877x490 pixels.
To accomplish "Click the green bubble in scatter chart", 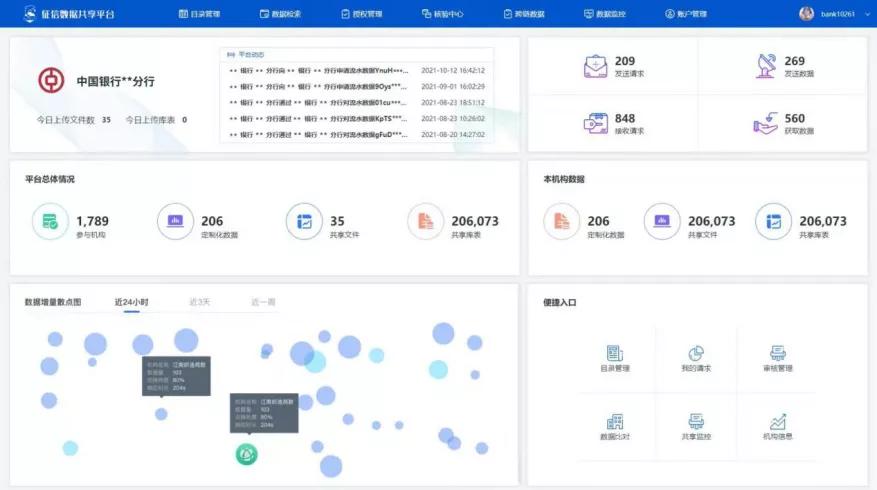I will (x=246, y=454).
